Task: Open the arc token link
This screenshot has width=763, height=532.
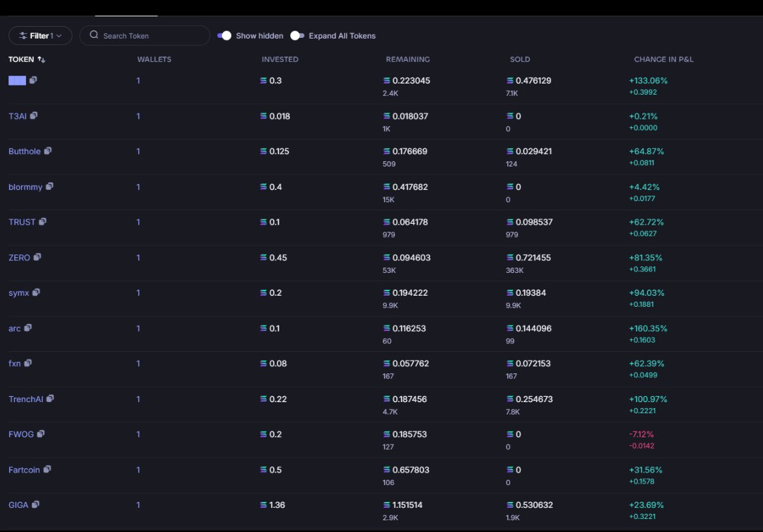Action: (x=14, y=328)
